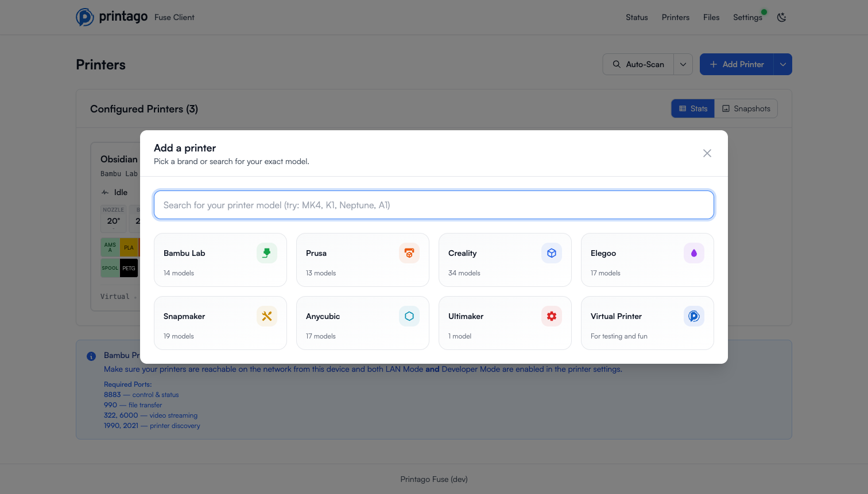Choose the Snapmaker brand card
868x494 pixels.
click(220, 323)
